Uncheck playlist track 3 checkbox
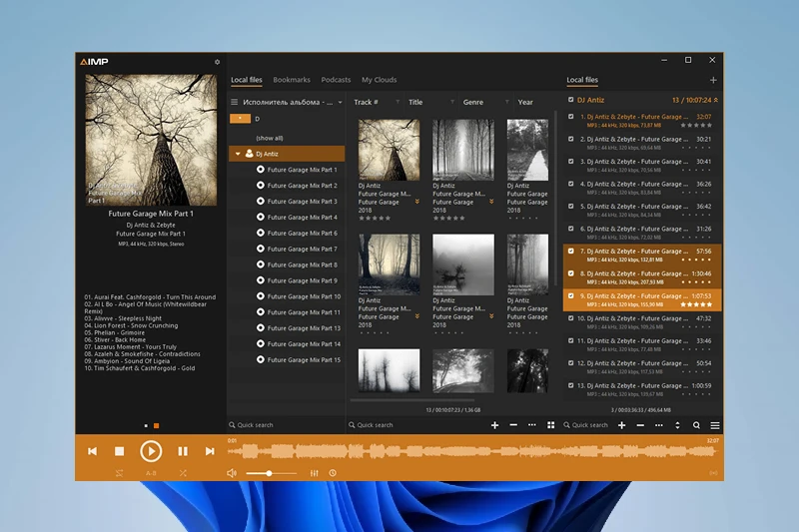Screen dimensions: 799x532 pyautogui.click(x=570, y=161)
